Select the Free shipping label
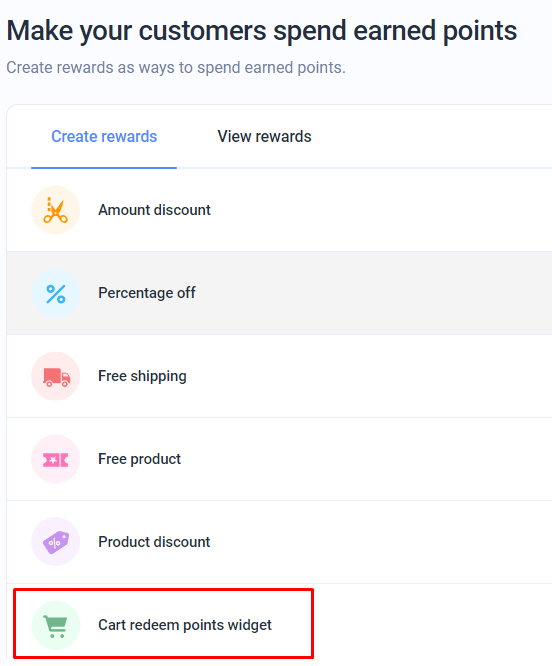The image size is (552, 666). coord(142,376)
